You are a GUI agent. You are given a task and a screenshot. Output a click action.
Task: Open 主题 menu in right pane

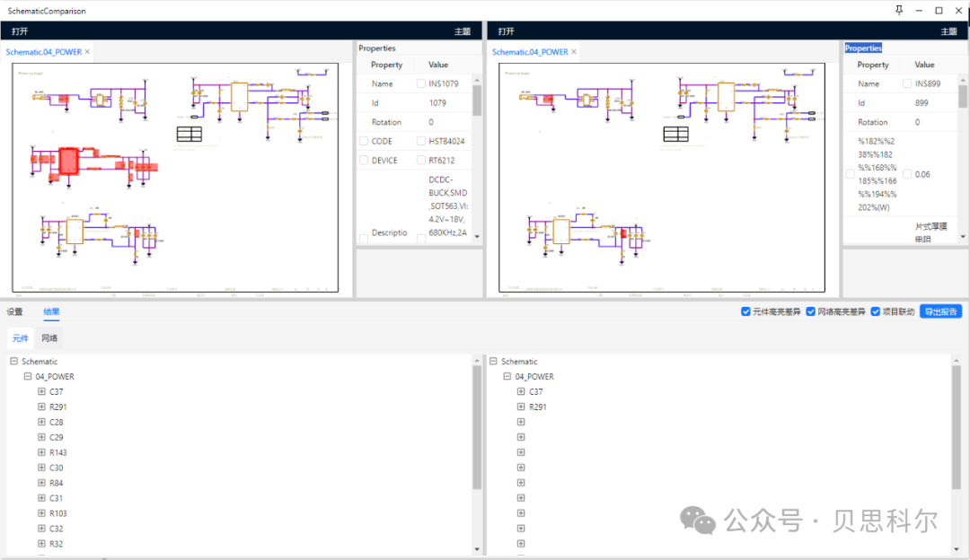tap(948, 31)
